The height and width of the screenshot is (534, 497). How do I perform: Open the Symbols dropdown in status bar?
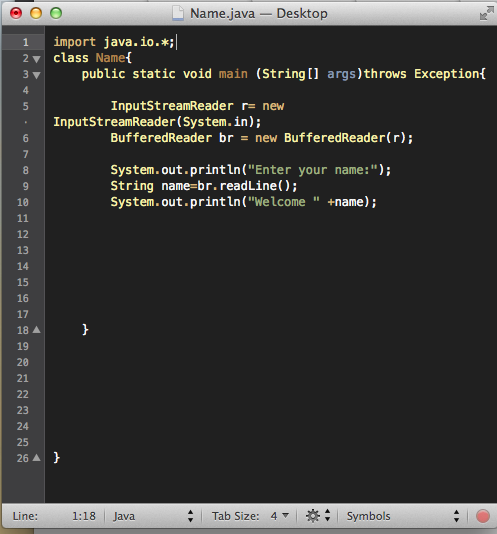point(403,516)
